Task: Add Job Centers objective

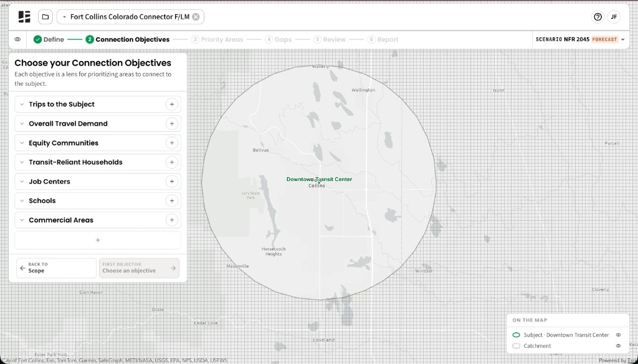Action: 172,182
